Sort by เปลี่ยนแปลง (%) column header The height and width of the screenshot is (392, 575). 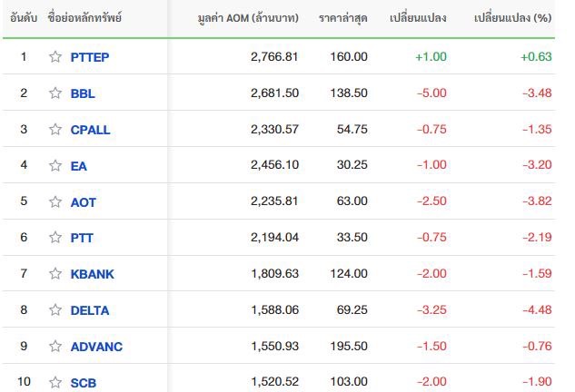tap(512, 18)
